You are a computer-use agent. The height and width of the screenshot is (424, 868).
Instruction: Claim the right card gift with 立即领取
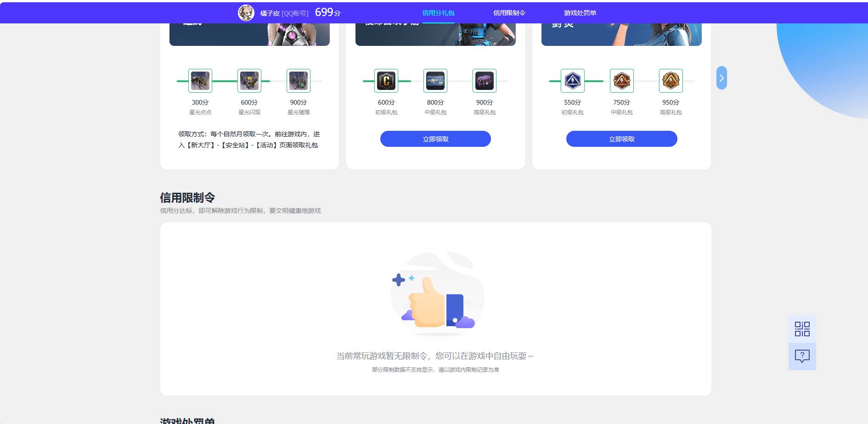pos(622,139)
